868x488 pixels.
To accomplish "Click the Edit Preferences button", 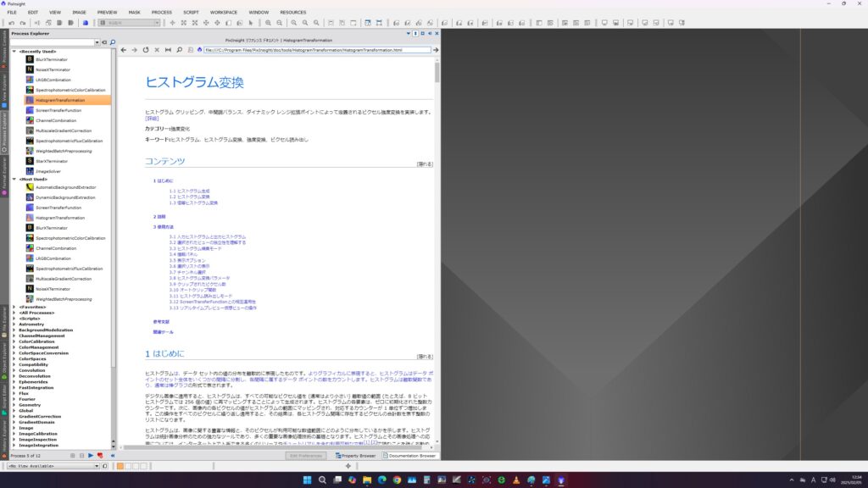I will pyautogui.click(x=306, y=456).
